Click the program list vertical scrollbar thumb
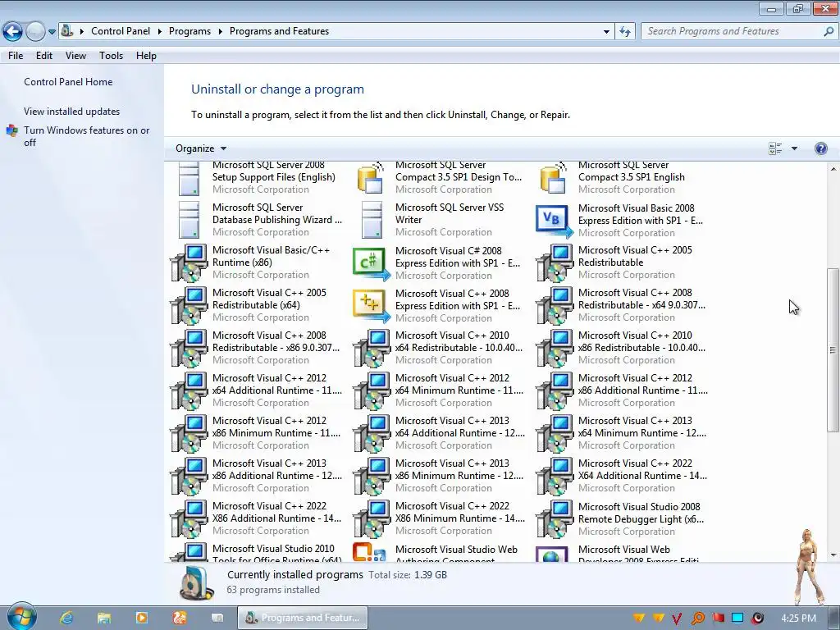Screen dimensions: 840x630 click(x=833, y=349)
